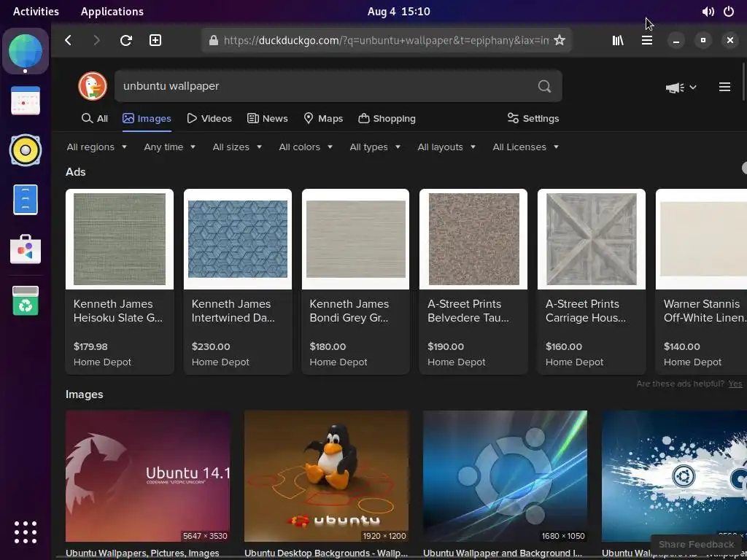747x560 pixels.
Task: Expand the All colors filter
Action: (306, 147)
